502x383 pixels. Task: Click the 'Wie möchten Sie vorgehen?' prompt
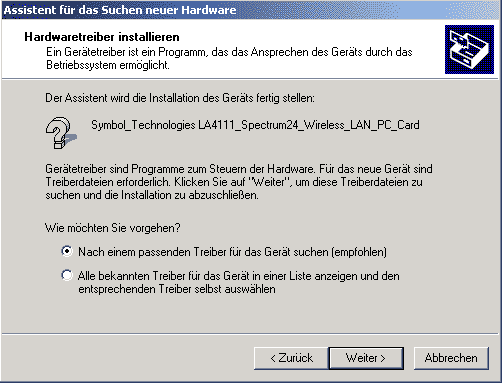click(x=113, y=228)
